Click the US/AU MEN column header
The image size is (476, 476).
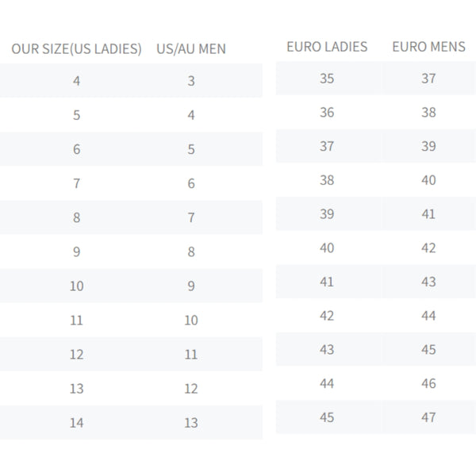click(191, 49)
